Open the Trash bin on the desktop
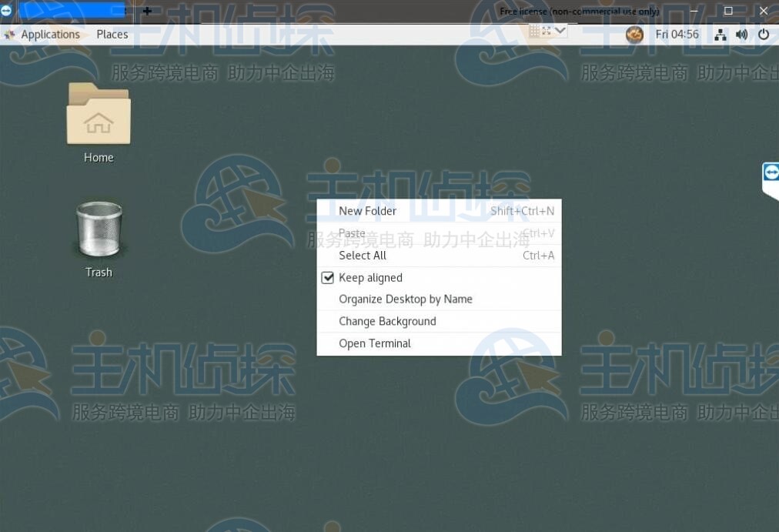 pyautogui.click(x=99, y=231)
